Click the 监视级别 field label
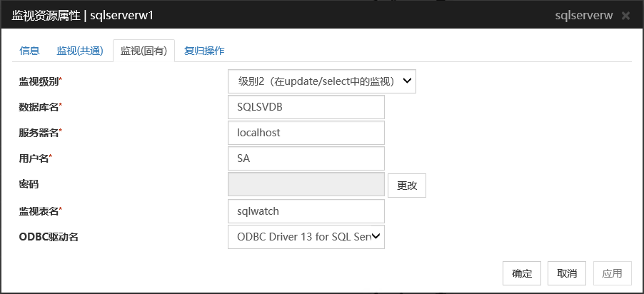 click(x=39, y=81)
